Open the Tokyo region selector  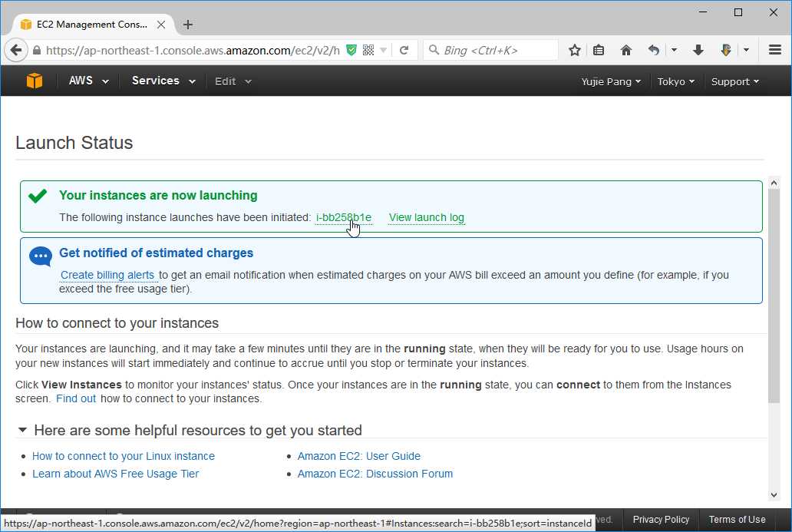click(x=675, y=81)
